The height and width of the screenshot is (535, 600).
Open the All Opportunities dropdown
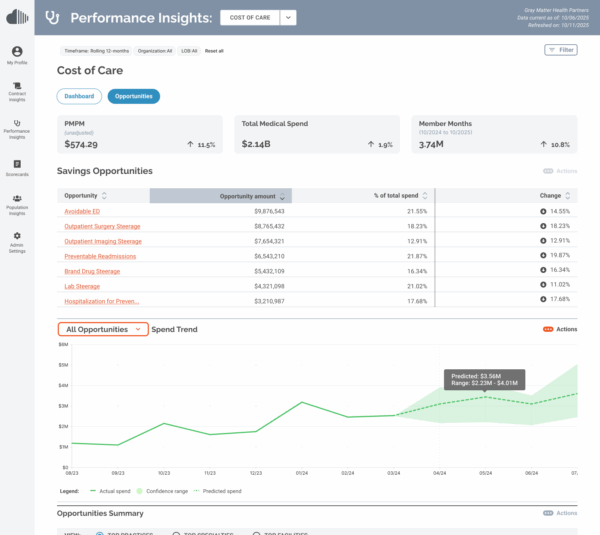pos(103,329)
